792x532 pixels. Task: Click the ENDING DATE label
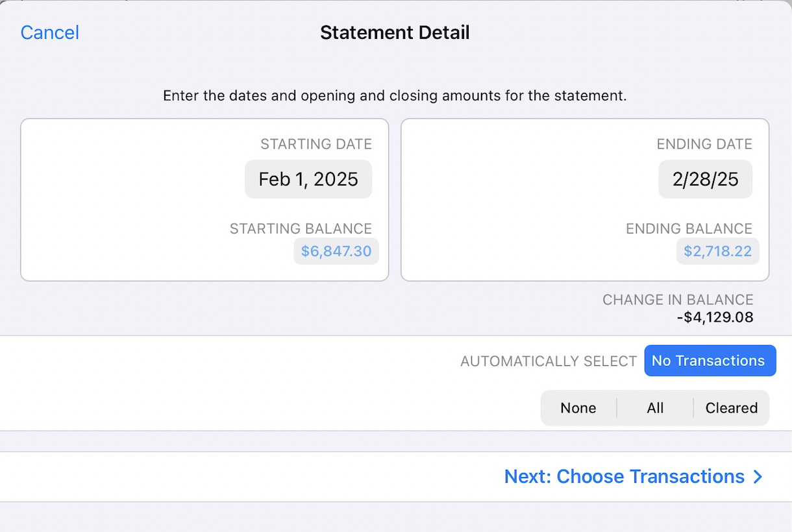coord(704,144)
